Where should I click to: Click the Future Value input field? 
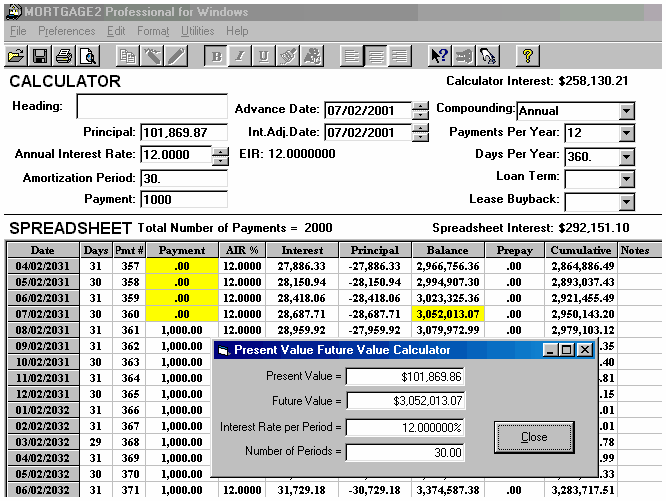coord(405,402)
